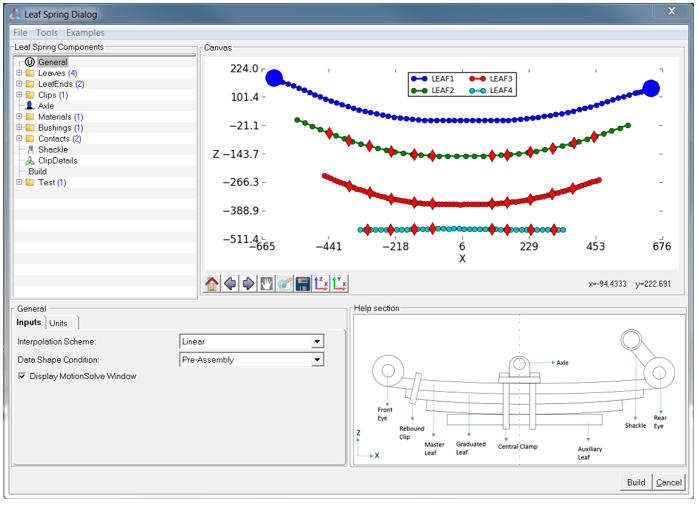
Task: Click the Build button
Action: coord(636,482)
